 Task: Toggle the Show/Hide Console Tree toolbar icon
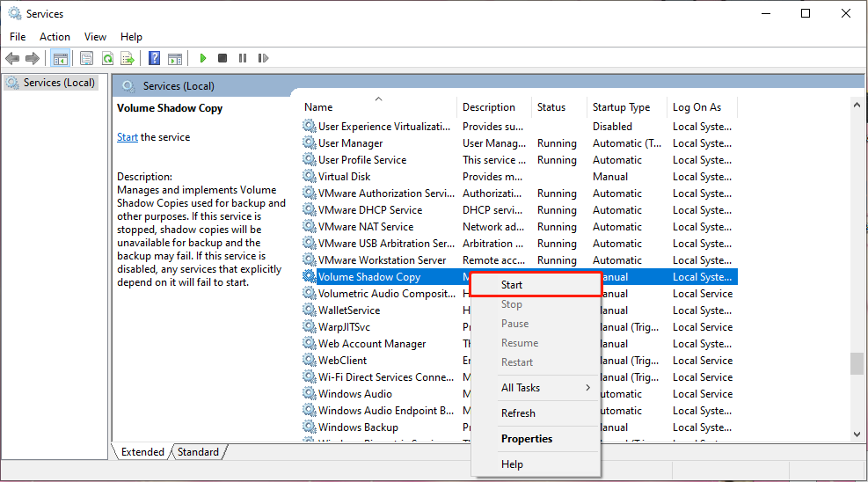pos(61,58)
